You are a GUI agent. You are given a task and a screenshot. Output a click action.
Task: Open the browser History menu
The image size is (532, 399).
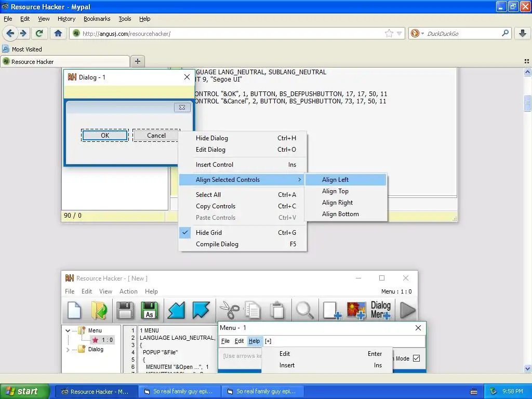coord(66,19)
